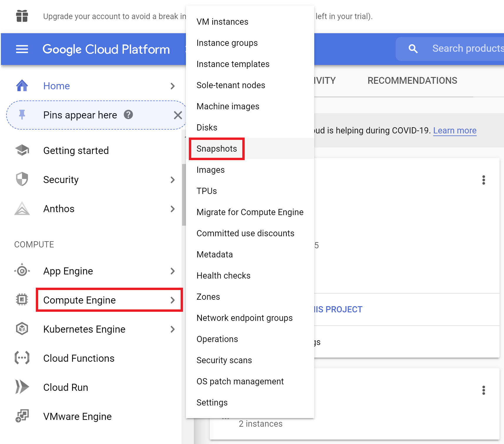Click the Cloud Run arrows icon
Screen dimensions: 504x444
click(22, 387)
